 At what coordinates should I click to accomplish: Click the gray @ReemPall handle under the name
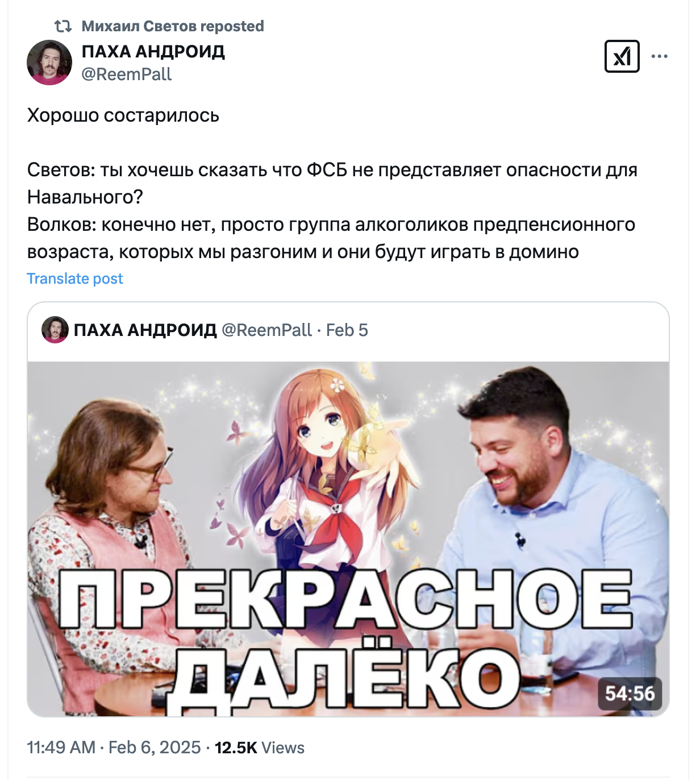[x=127, y=74]
